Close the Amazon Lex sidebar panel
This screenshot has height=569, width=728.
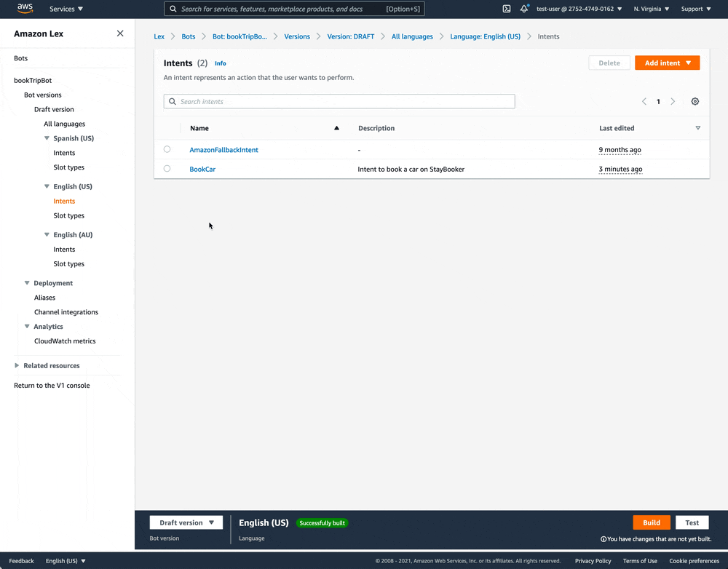120,33
